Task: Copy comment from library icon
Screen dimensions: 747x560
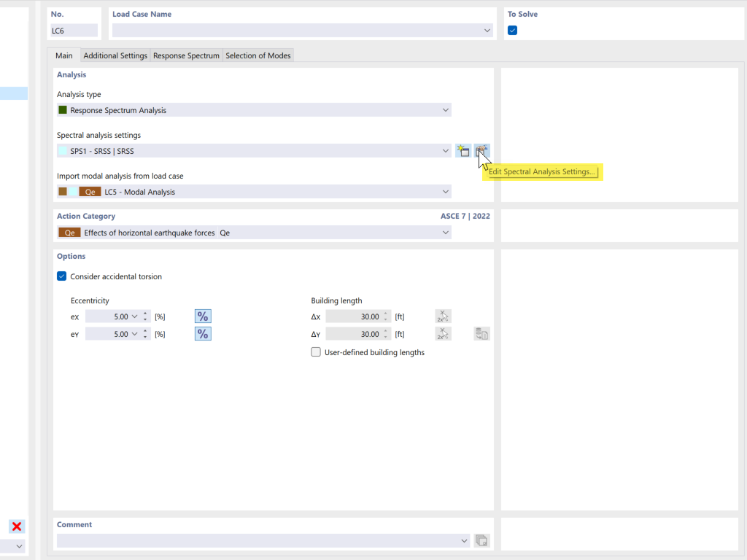Action: click(481, 540)
